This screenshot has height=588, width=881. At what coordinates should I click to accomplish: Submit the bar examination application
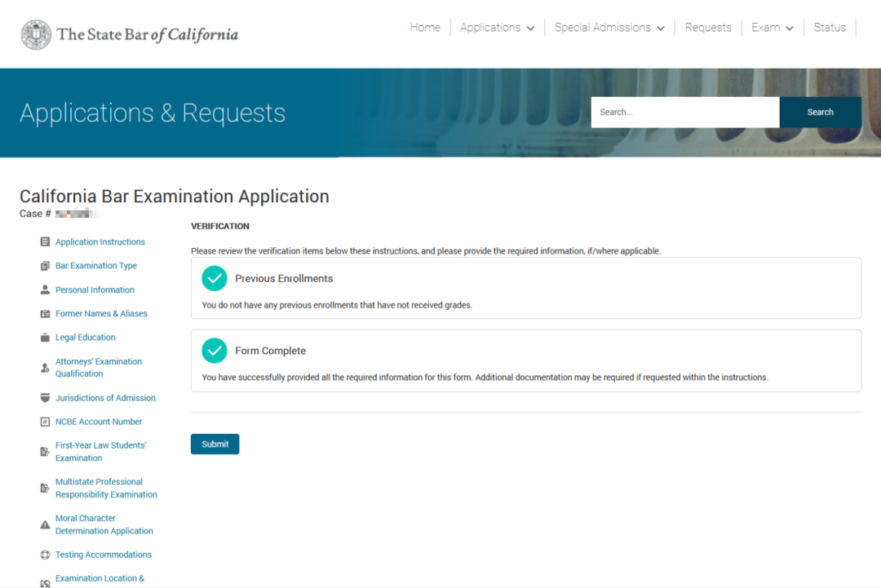(x=215, y=444)
